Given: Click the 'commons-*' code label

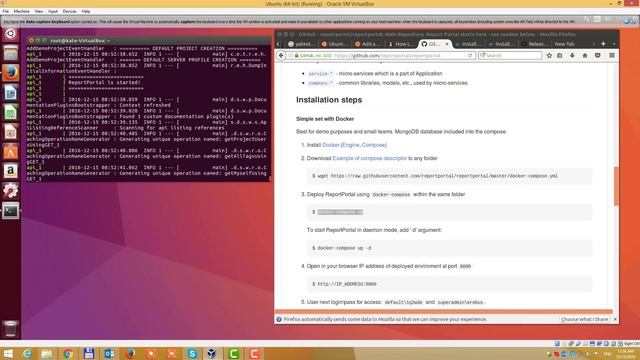Looking at the screenshot, I should click(320, 83).
